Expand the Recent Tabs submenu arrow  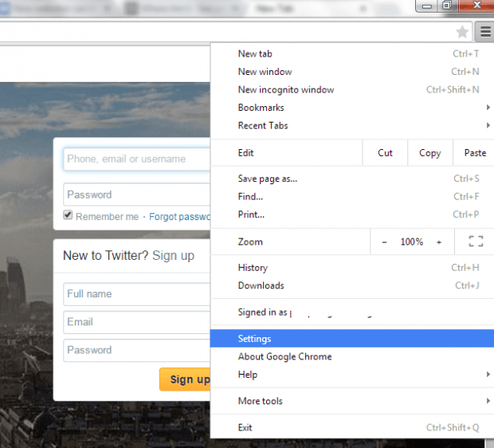tap(488, 125)
